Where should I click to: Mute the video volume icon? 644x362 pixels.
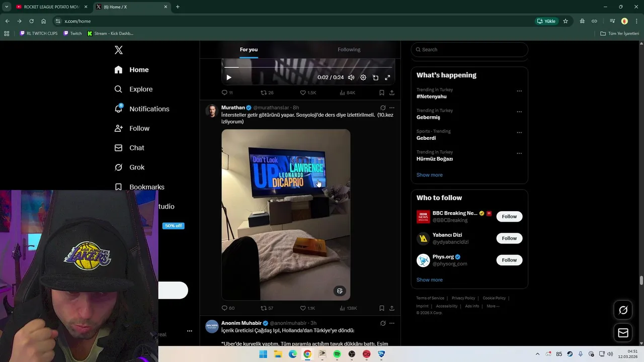351,77
